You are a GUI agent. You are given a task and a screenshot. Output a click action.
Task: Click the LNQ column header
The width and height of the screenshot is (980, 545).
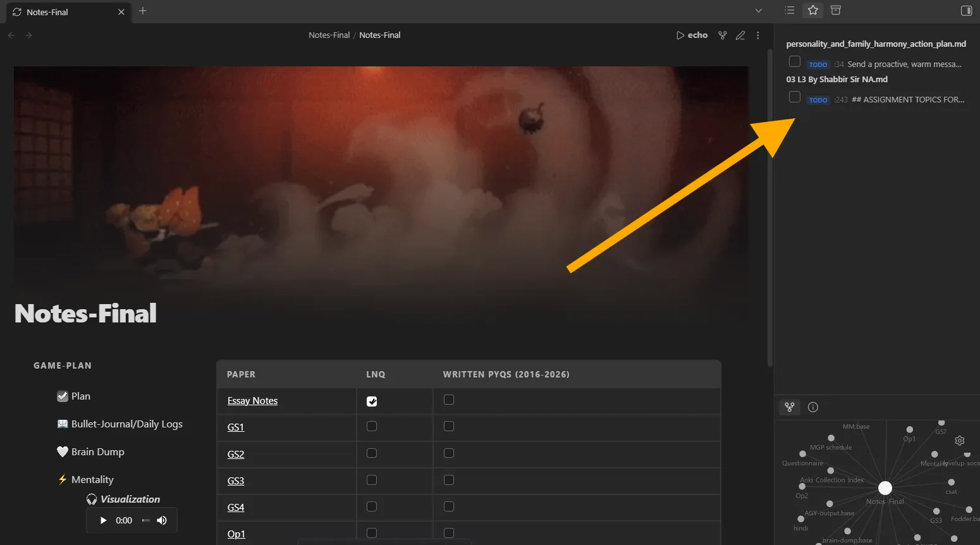coord(376,374)
